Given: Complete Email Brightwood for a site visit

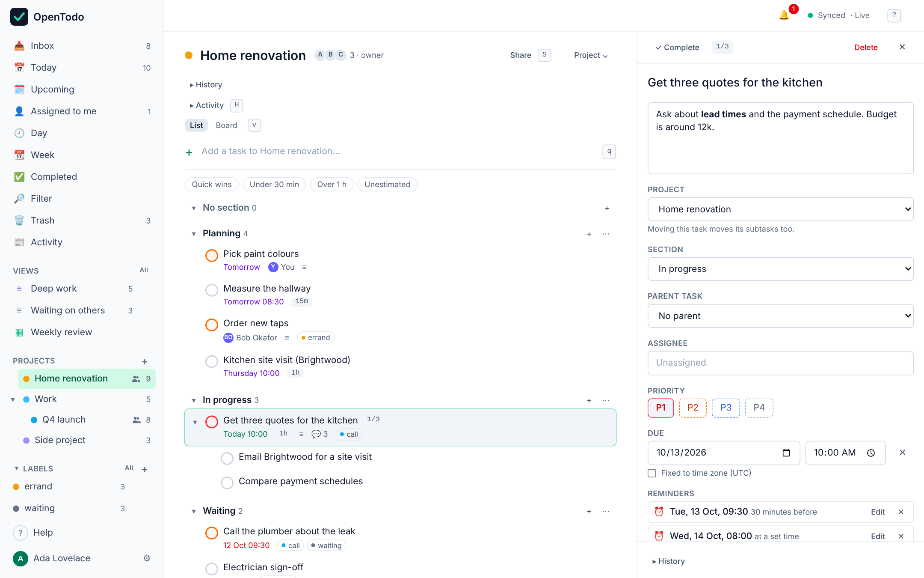Looking at the screenshot, I should [x=227, y=459].
